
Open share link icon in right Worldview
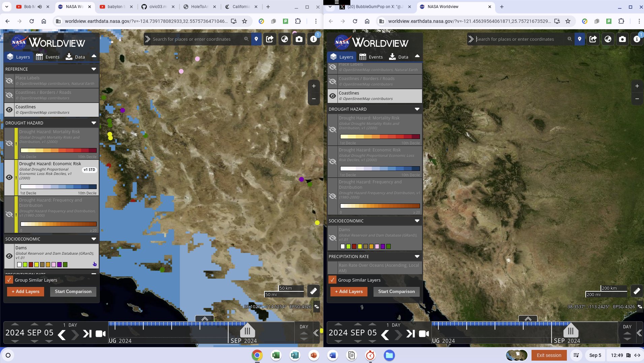(x=593, y=39)
